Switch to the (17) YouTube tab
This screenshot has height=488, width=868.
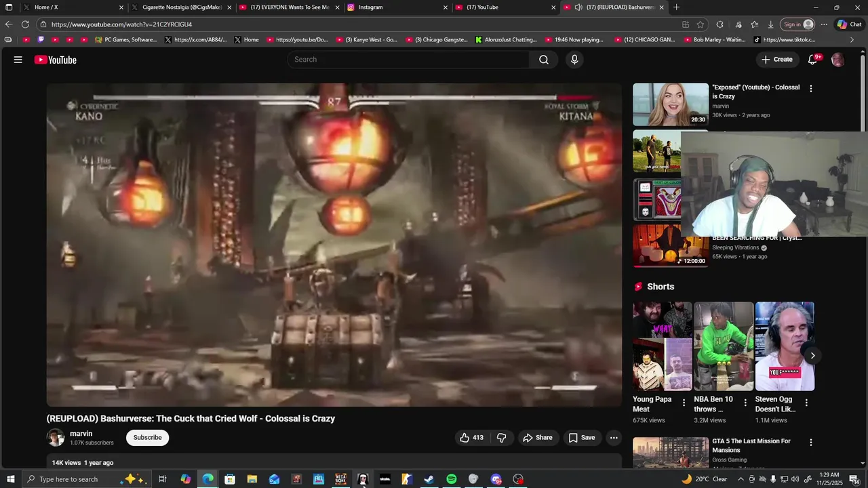(x=505, y=7)
